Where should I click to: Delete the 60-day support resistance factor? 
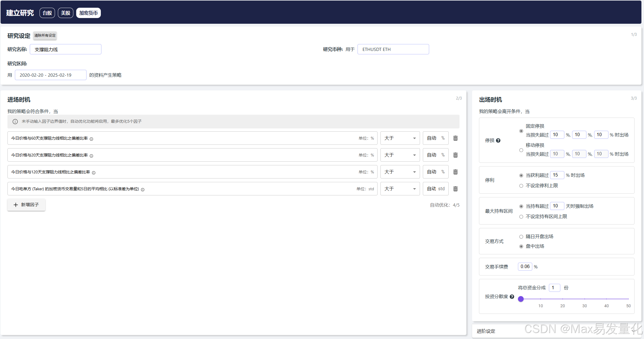coord(455,138)
